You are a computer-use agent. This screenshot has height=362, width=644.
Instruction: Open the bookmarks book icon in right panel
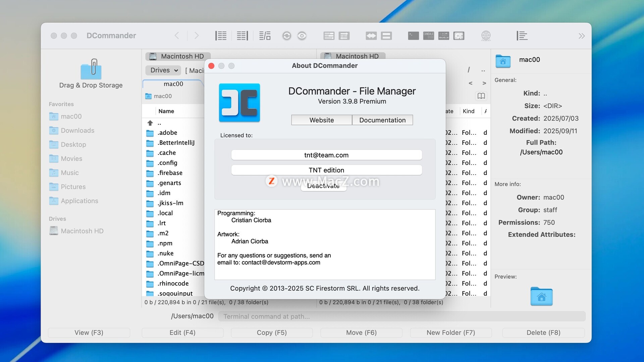[x=481, y=96]
